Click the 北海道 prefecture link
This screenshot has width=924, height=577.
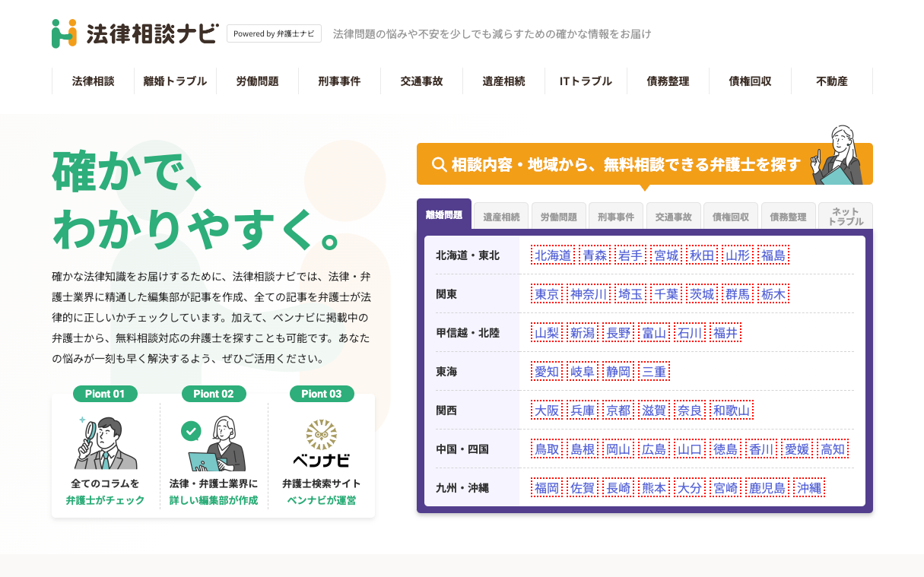tap(551, 255)
